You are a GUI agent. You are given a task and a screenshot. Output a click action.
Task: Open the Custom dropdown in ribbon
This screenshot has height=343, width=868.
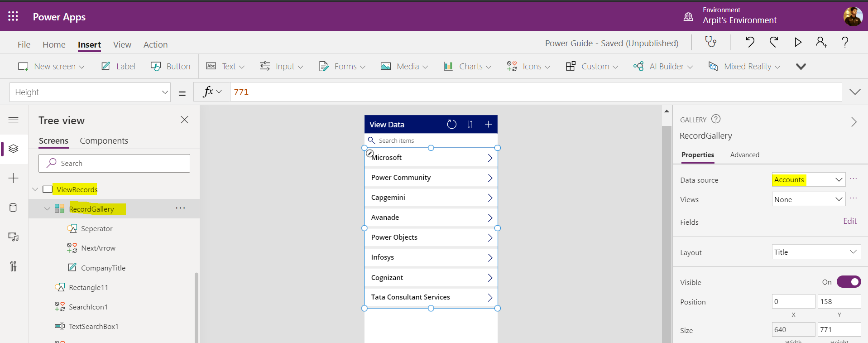592,66
